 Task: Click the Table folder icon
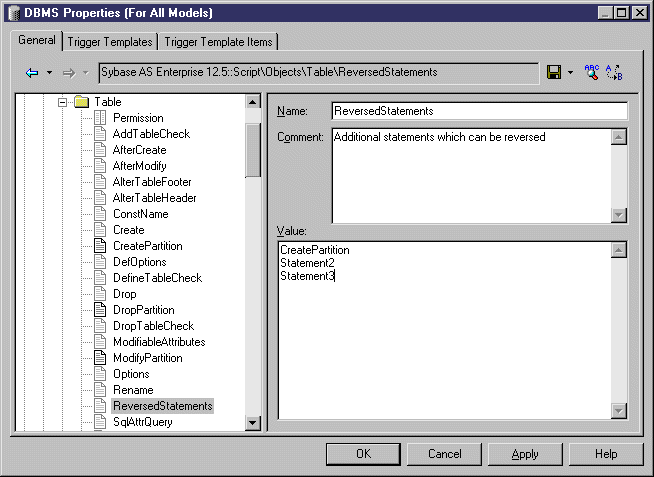tap(82, 102)
